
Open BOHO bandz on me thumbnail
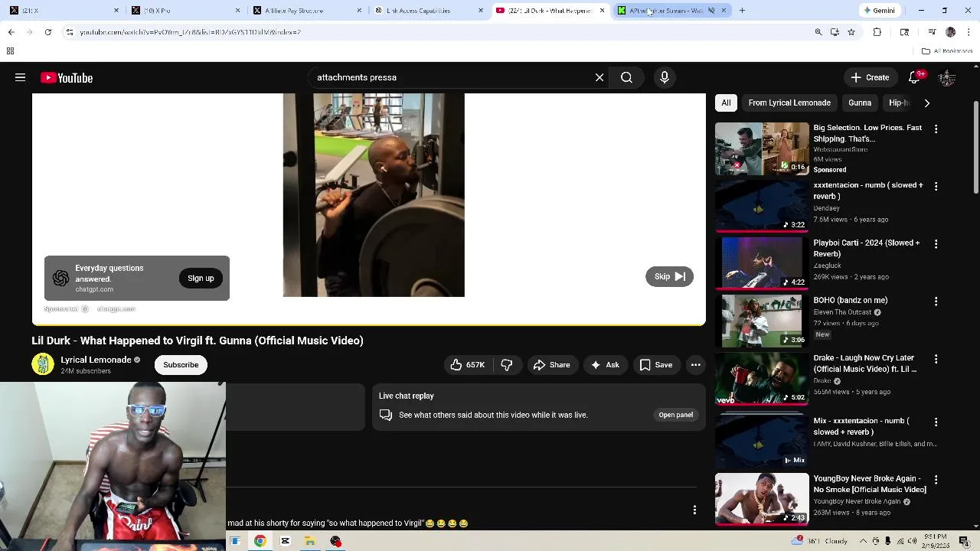pyautogui.click(x=762, y=321)
